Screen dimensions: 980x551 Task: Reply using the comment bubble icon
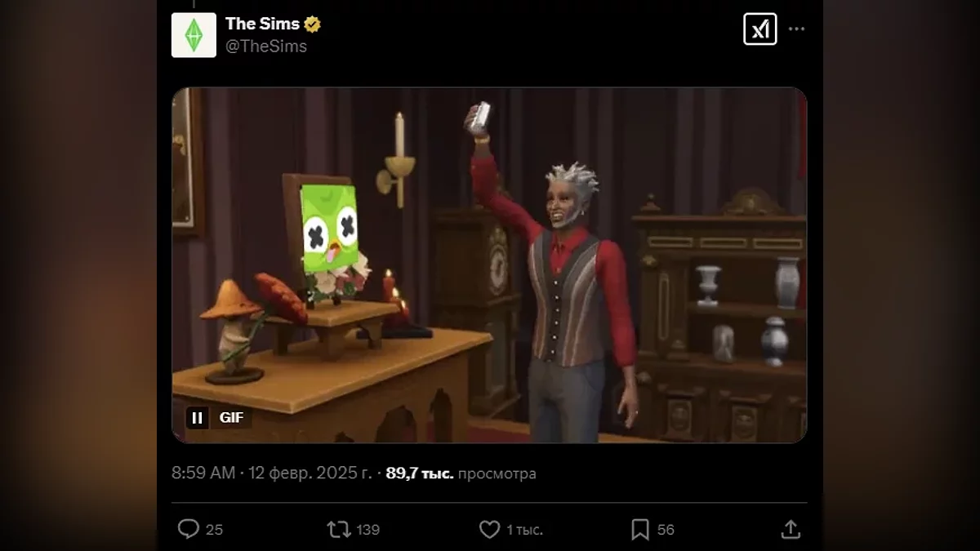[x=189, y=529]
